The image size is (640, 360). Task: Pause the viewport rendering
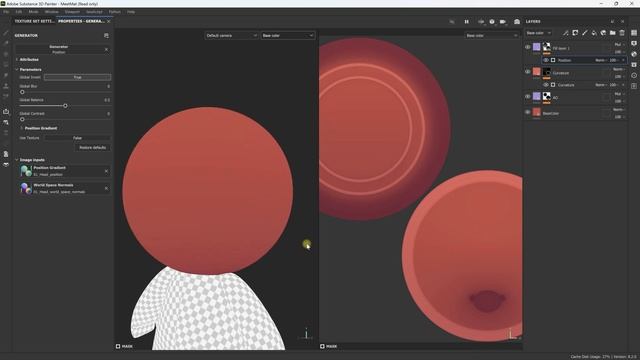467,22
